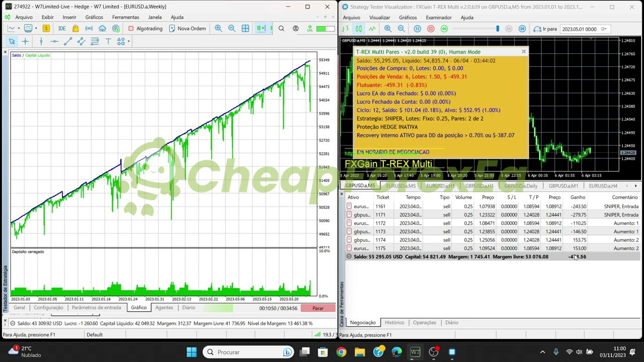The height and width of the screenshot is (362, 644).
Task: Select the trendline drawing tool
Action: pos(68,41)
